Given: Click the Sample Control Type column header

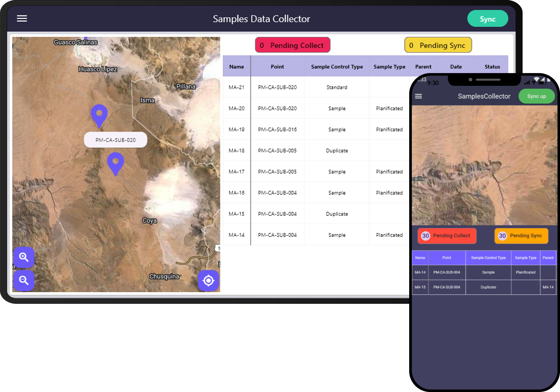Looking at the screenshot, I should (x=337, y=67).
